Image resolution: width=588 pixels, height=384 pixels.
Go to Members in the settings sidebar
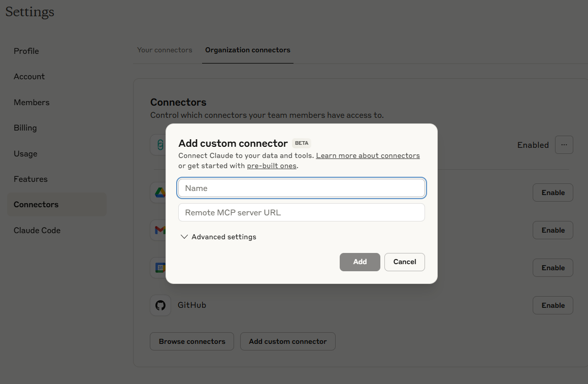tap(31, 102)
